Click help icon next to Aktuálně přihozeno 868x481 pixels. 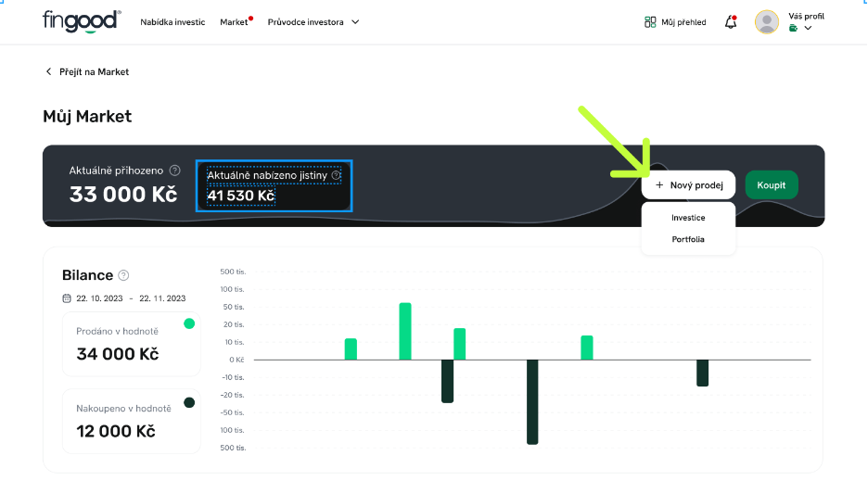coord(175,171)
